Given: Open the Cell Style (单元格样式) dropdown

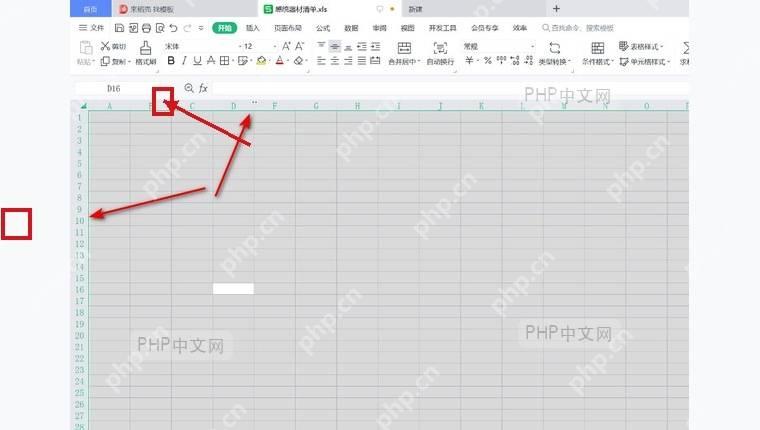Looking at the screenshot, I should (645, 62).
